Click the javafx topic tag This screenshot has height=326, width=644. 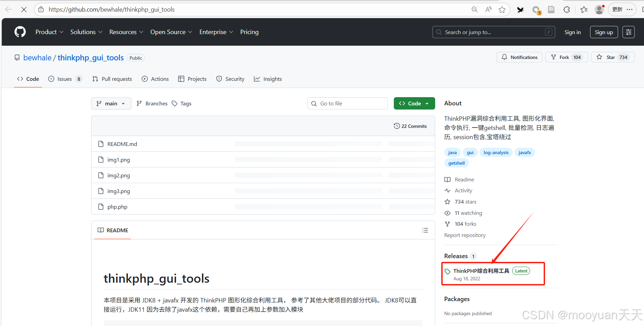pos(525,152)
